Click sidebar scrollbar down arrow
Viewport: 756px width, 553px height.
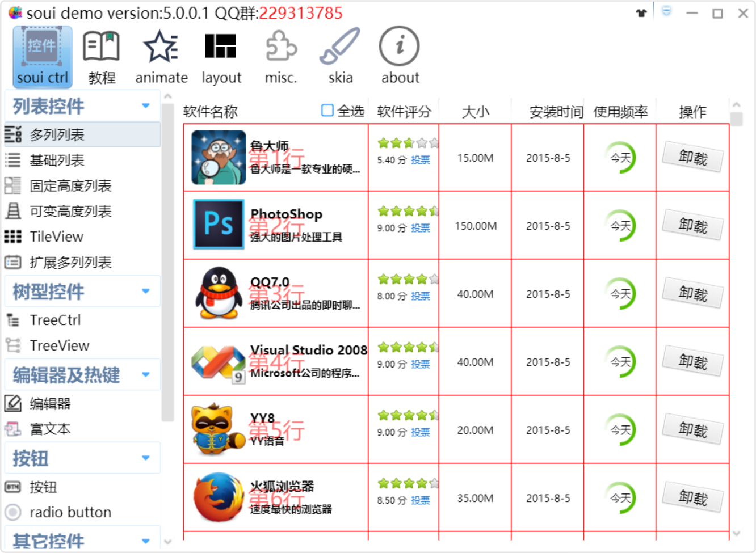tap(167, 542)
